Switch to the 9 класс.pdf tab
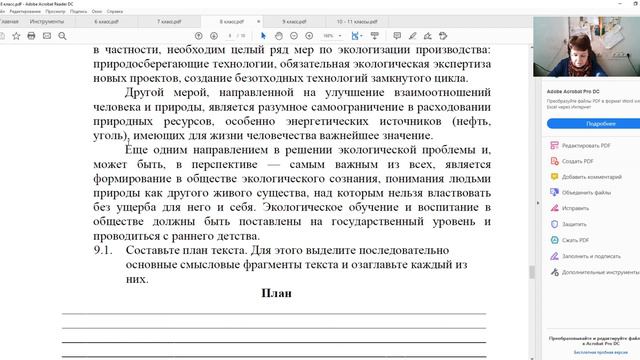The width and height of the screenshot is (640, 360). coord(294,22)
